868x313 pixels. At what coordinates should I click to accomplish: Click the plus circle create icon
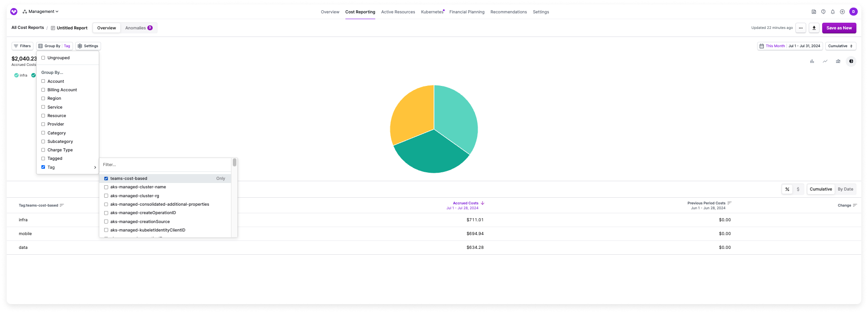(x=842, y=12)
